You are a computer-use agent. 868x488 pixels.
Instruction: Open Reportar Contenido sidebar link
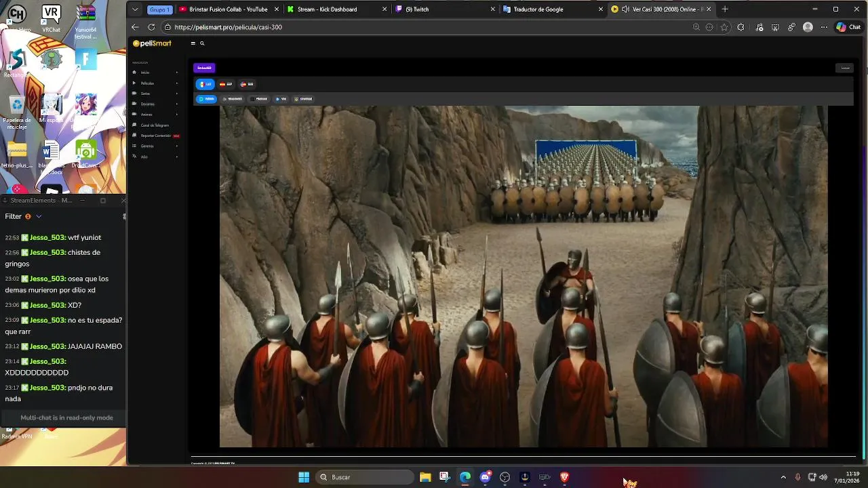[x=156, y=136]
